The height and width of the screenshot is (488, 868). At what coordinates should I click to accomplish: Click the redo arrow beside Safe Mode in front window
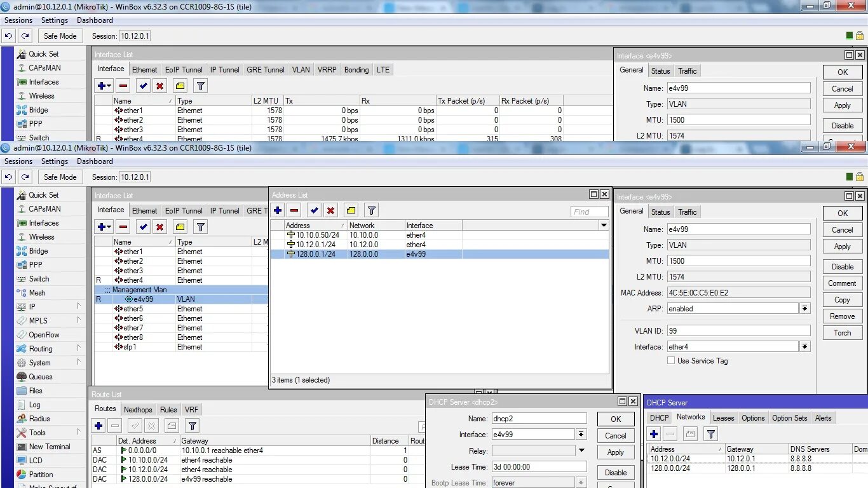pos(25,177)
